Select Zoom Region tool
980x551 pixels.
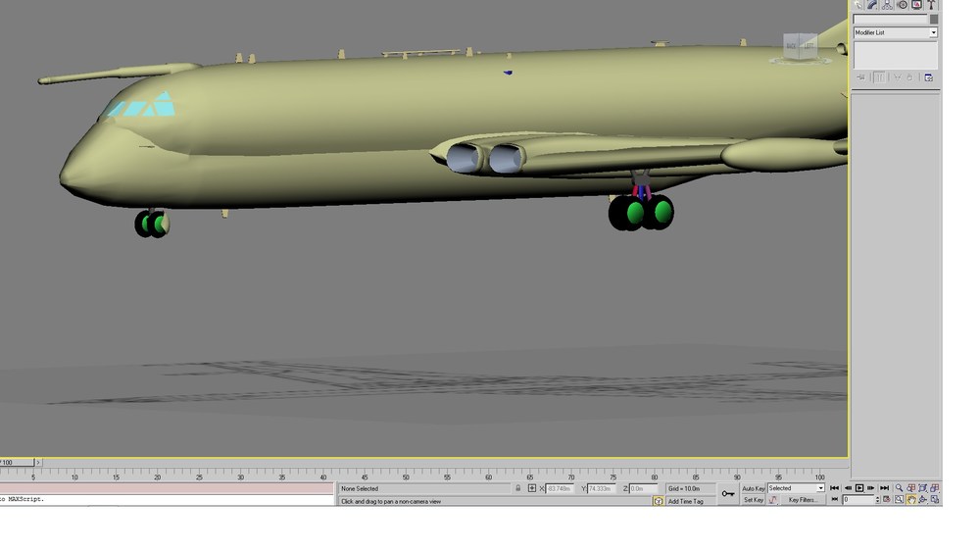pyautogui.click(x=899, y=499)
